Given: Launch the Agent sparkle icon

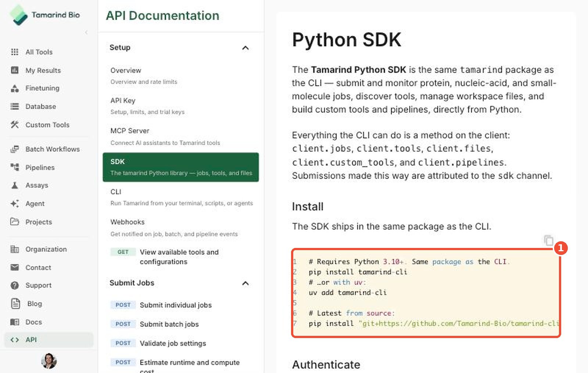Looking at the screenshot, I should [15, 203].
